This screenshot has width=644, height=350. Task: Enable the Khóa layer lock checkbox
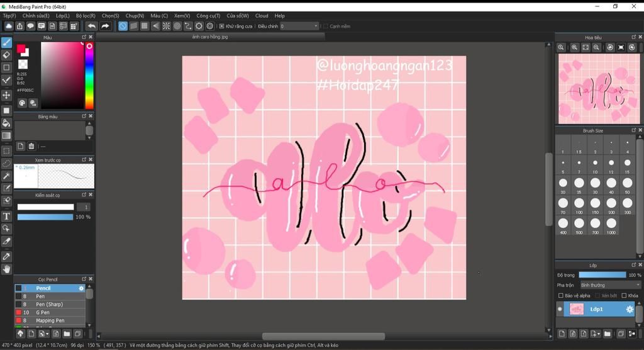coord(624,296)
